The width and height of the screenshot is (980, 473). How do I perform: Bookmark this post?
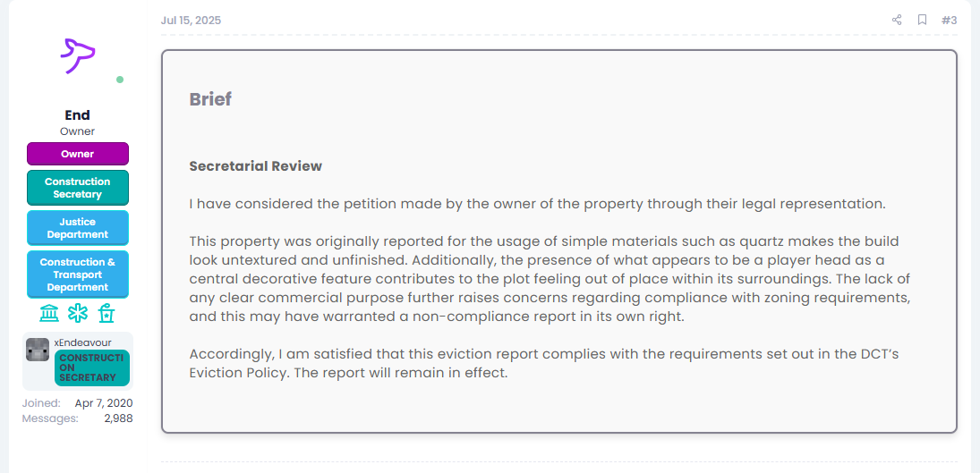(x=922, y=20)
